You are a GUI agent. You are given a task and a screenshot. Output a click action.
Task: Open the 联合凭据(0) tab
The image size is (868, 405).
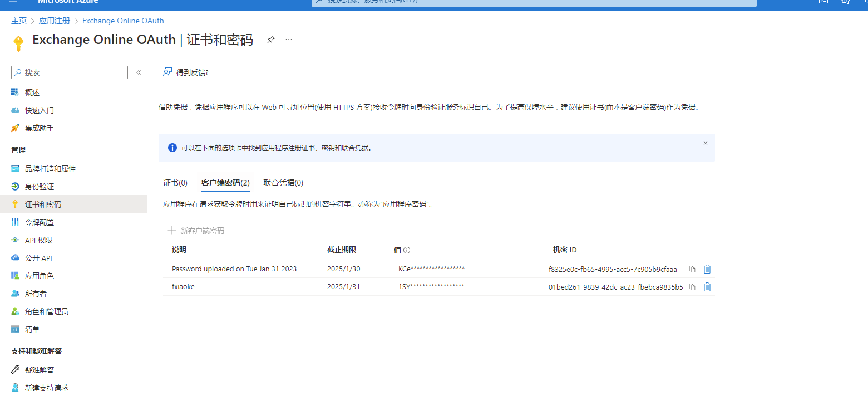tap(283, 183)
